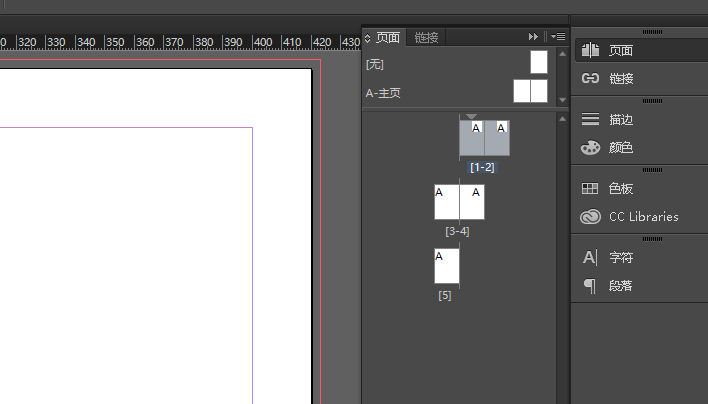
Task: Open the Links panel chain icon
Action: pos(590,79)
